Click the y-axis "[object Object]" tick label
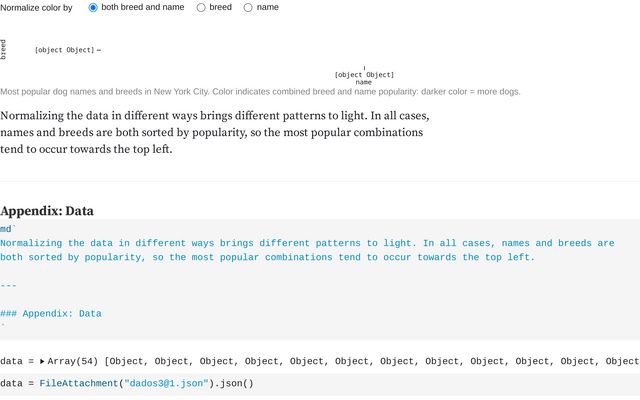This screenshot has width=640, height=400. 64,50
